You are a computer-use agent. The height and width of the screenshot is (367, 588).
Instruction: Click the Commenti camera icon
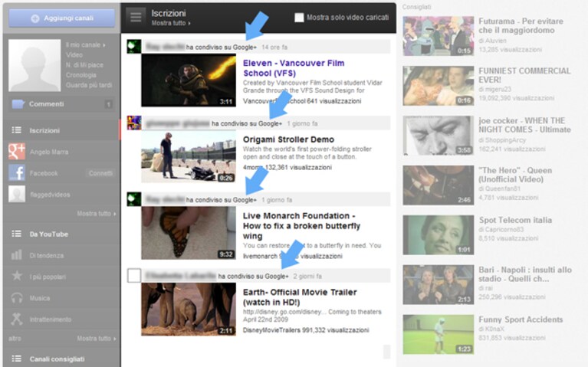[18, 104]
